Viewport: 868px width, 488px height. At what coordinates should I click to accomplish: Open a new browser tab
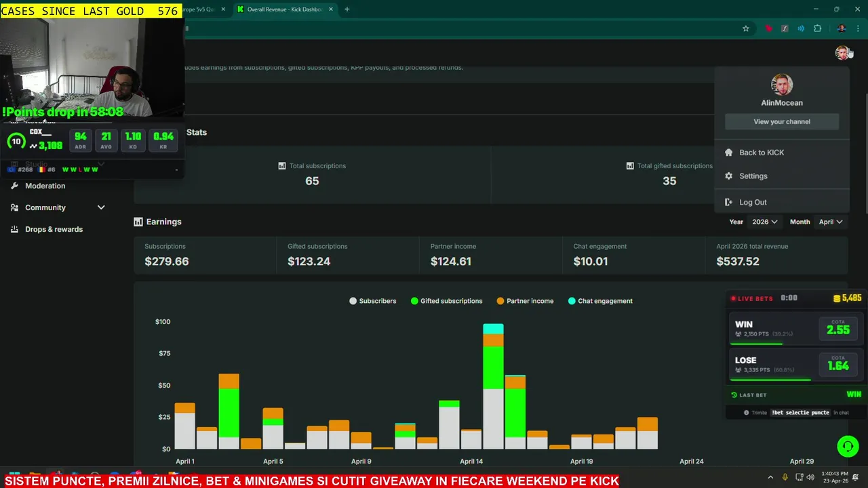[347, 9]
